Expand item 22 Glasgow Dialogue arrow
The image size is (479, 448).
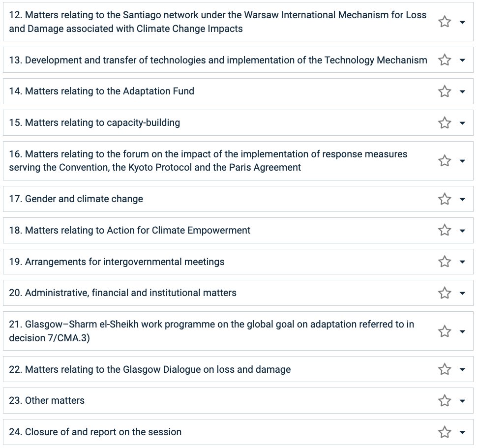click(462, 369)
